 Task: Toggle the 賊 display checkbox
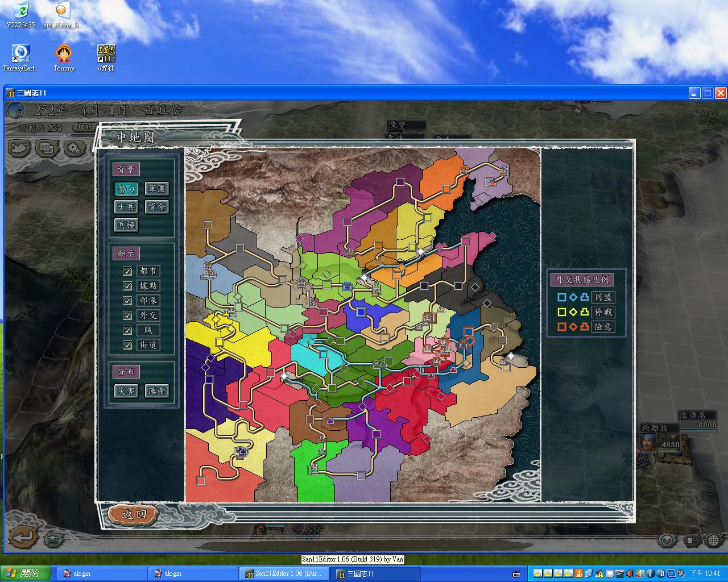pyautogui.click(x=127, y=330)
